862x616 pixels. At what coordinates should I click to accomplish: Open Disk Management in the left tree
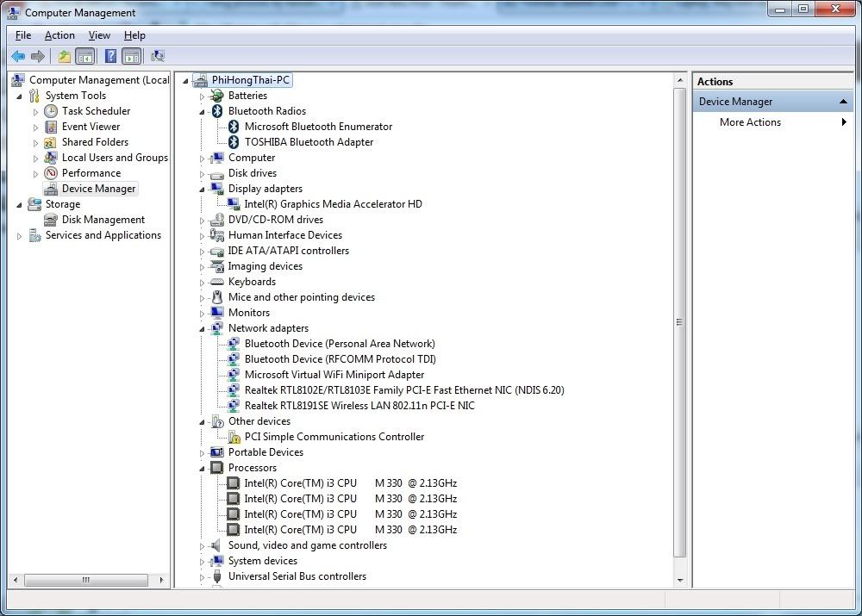103,220
